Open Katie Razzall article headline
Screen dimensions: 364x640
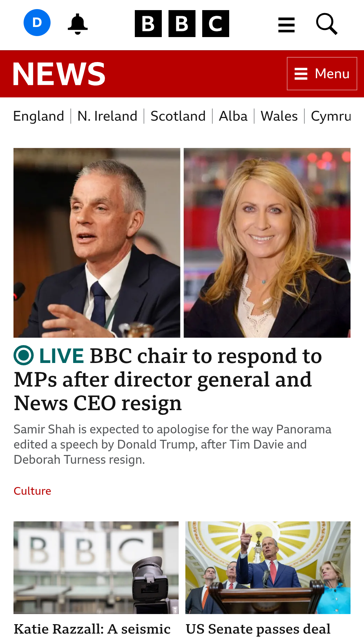92,630
